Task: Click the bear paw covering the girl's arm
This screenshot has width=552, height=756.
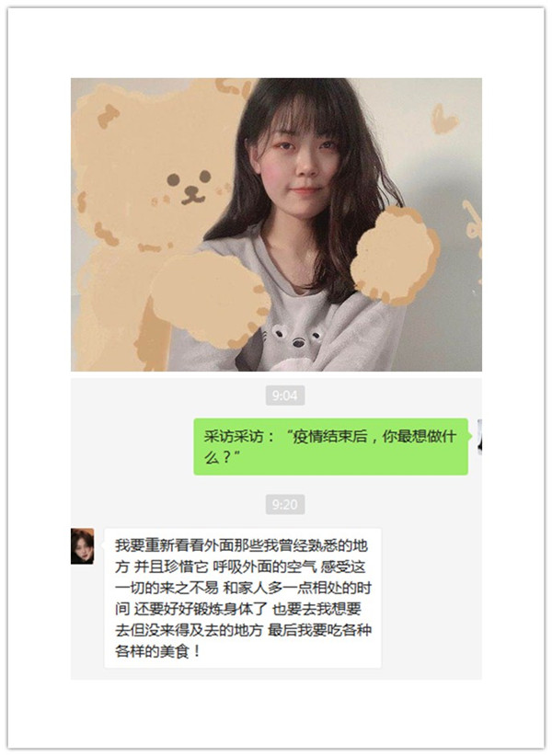Action: point(211,299)
